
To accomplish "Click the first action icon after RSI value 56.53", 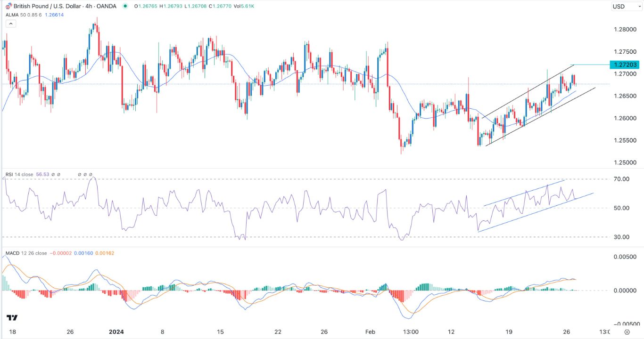I will tap(53, 174).
